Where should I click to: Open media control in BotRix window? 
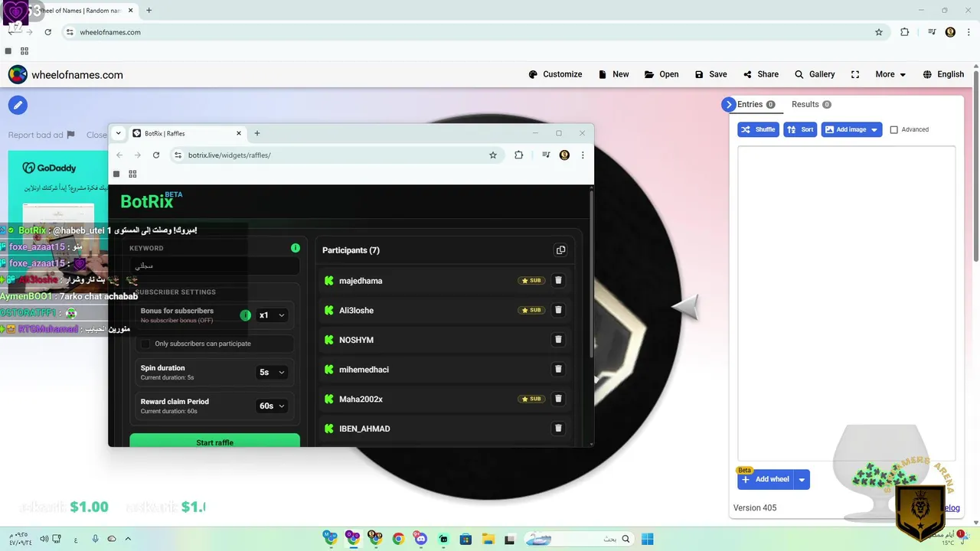point(546,155)
